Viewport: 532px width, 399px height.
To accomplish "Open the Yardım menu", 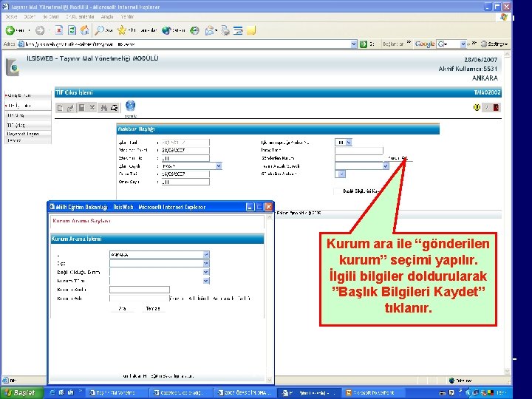I will point(127,16).
